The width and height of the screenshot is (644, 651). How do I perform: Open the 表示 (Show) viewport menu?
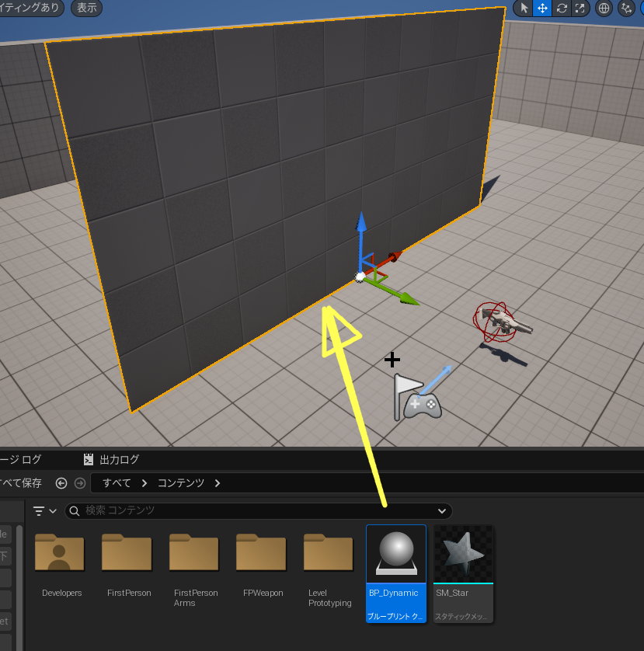(86, 8)
